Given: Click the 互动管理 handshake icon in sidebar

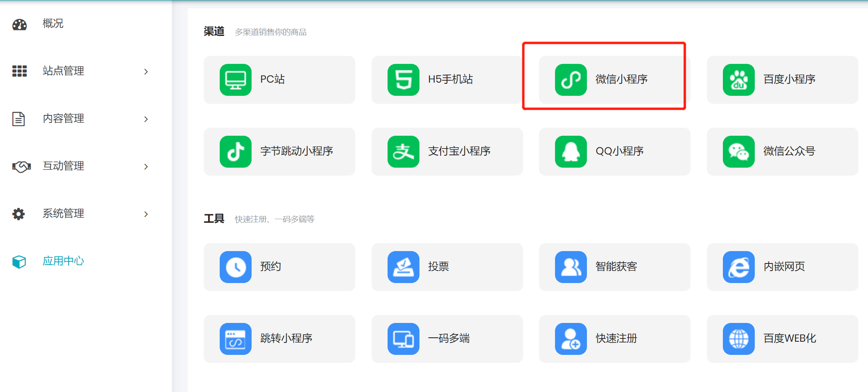Looking at the screenshot, I should pos(22,166).
